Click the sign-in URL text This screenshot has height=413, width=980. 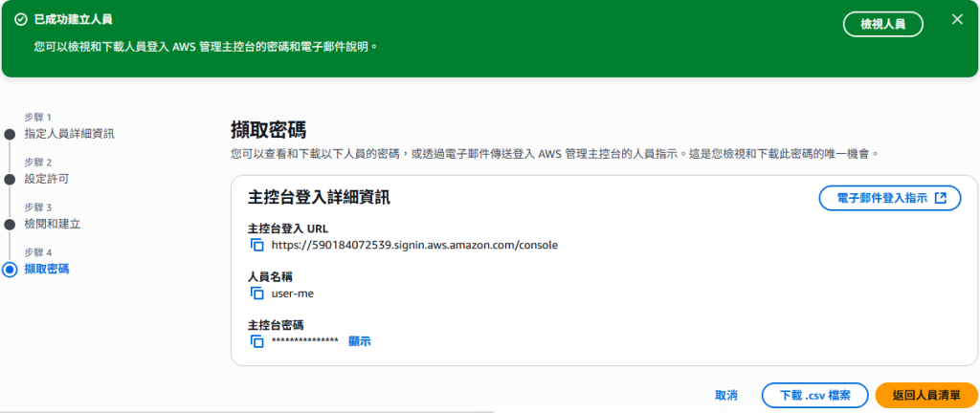[414, 245]
